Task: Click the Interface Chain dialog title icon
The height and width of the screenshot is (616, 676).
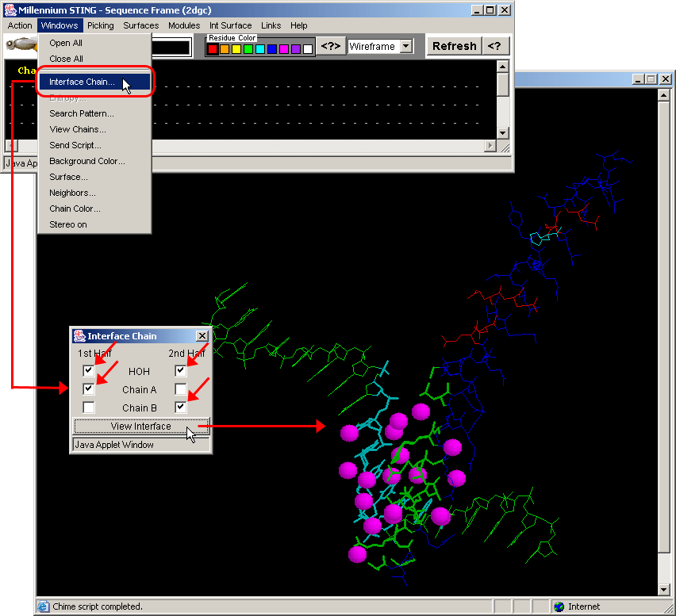Action: [x=79, y=335]
